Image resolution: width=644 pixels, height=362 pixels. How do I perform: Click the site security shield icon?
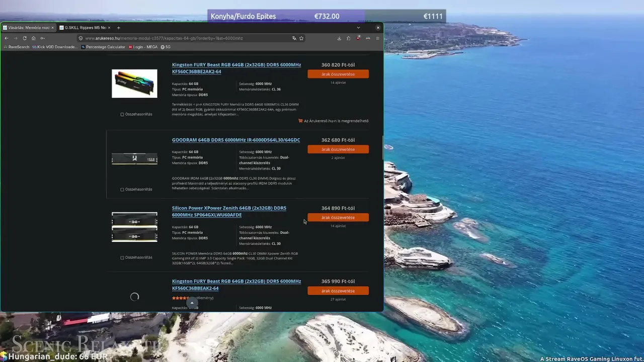coord(80,38)
